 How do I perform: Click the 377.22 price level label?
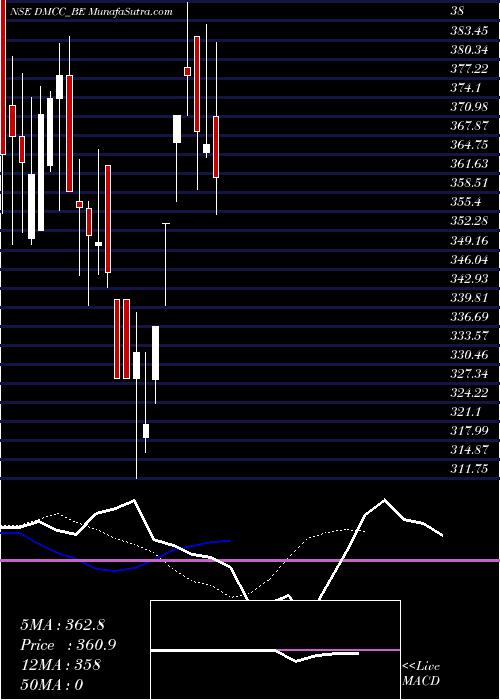point(469,69)
